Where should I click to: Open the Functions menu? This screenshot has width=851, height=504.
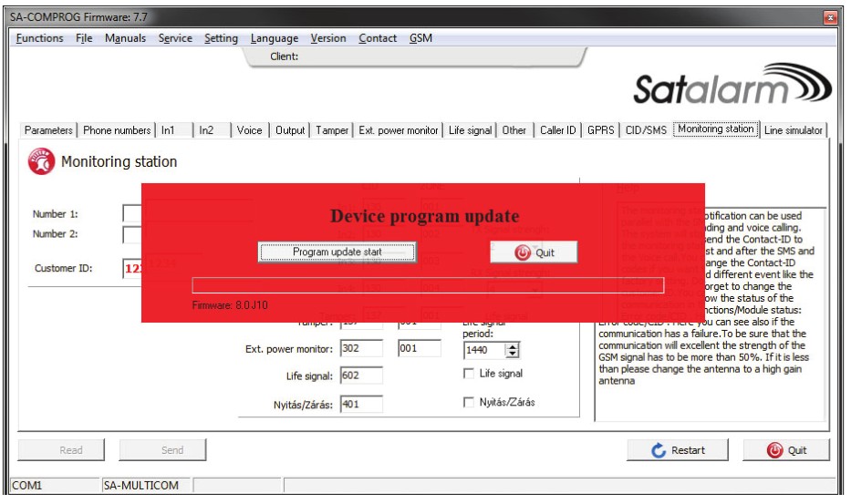[39, 38]
